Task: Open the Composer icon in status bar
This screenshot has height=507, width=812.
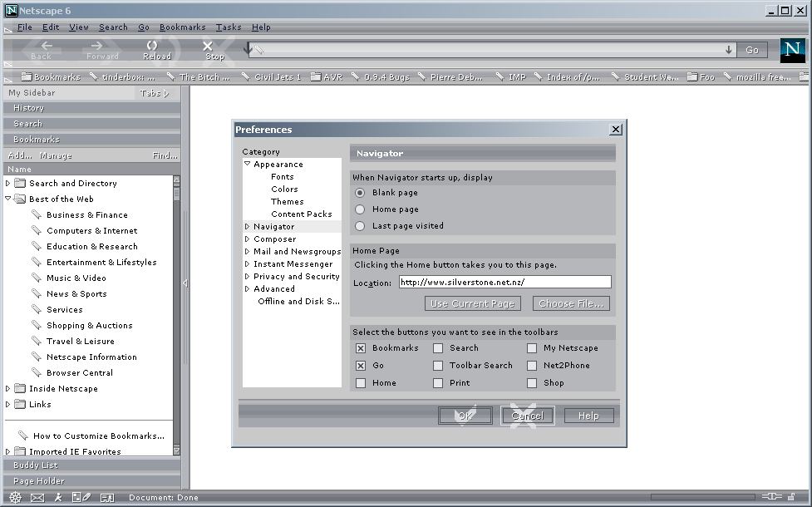Action: 81,498
